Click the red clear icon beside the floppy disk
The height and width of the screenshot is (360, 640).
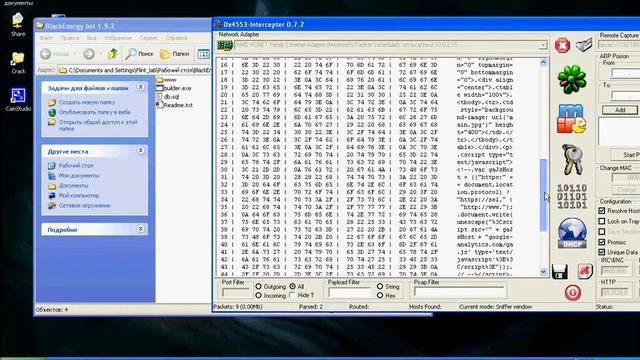(585, 271)
